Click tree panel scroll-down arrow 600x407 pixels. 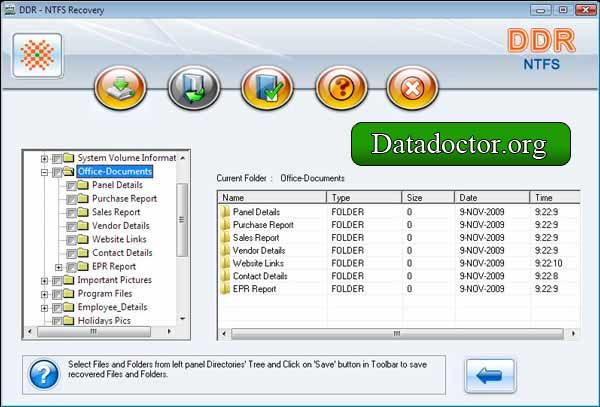click(x=183, y=318)
